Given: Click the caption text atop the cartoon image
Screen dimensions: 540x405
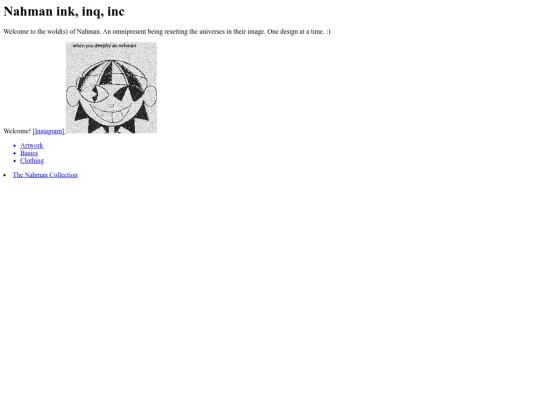Looking at the screenshot, I should pos(104,45).
